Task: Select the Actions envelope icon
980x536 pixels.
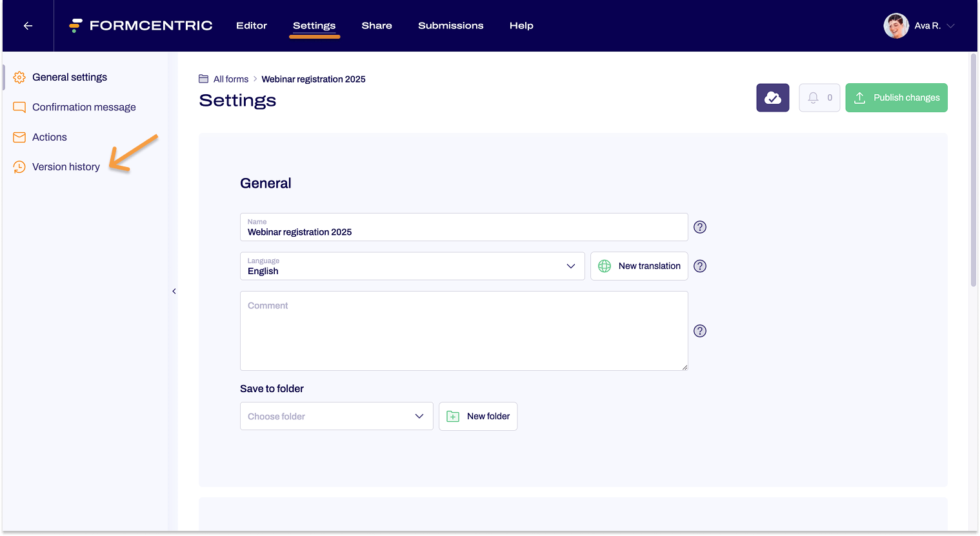Action: coord(19,137)
